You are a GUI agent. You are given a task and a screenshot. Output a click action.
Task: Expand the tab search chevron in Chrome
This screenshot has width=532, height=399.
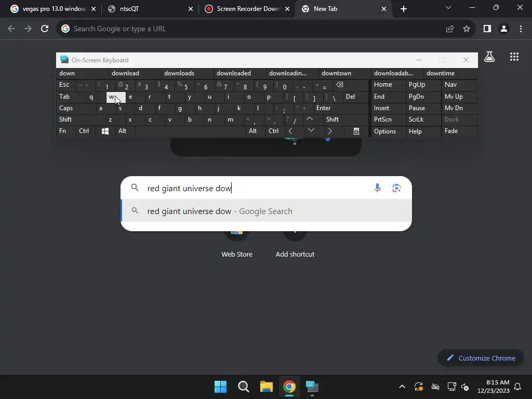448,7
